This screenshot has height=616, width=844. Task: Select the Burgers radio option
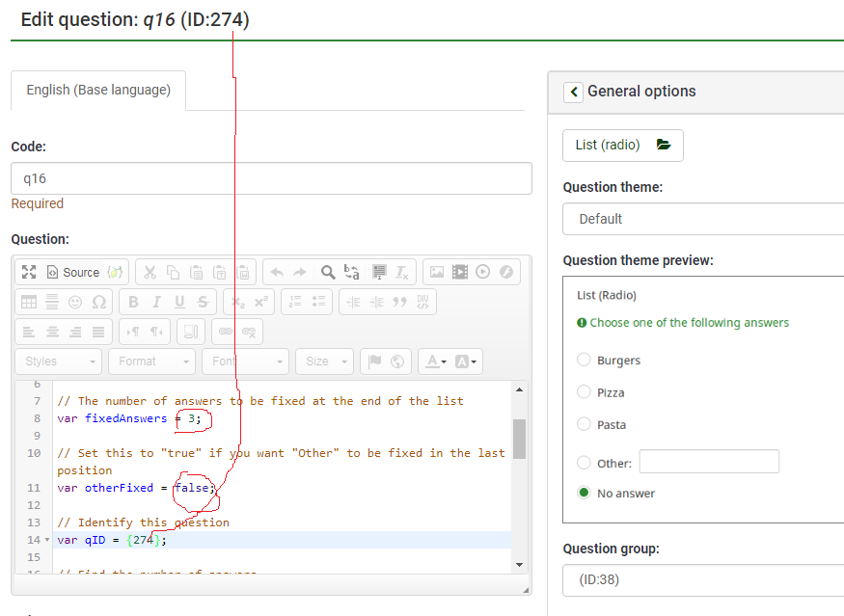pos(584,360)
